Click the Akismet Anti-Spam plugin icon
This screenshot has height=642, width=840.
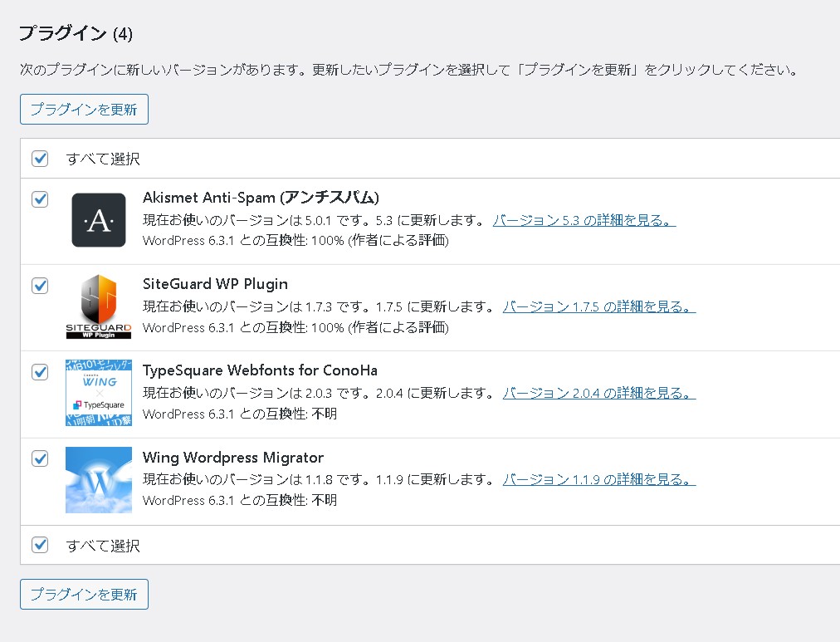tap(98, 220)
